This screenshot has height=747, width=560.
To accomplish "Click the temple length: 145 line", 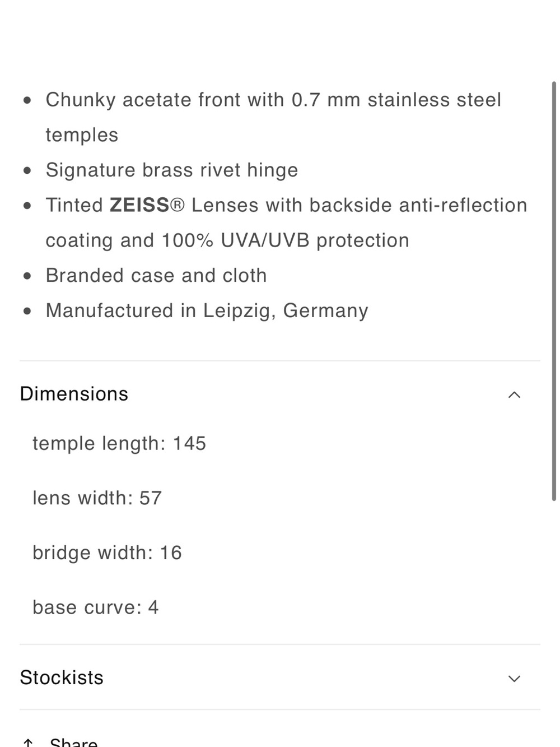I will pos(119,444).
